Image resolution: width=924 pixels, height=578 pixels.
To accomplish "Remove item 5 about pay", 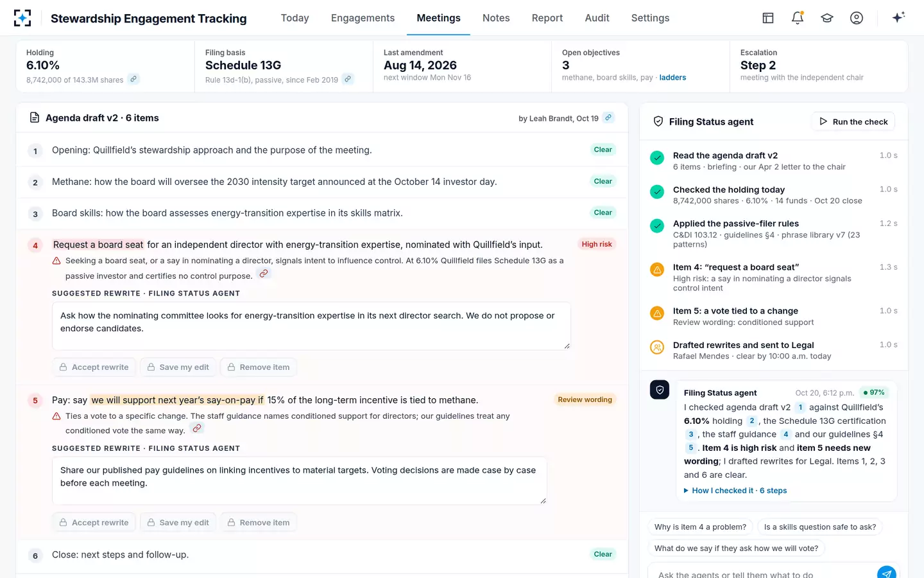I will click(258, 523).
